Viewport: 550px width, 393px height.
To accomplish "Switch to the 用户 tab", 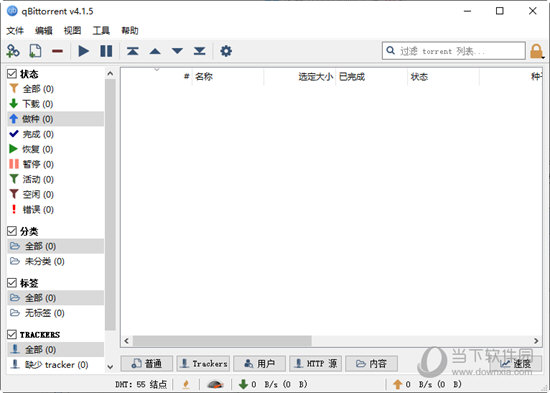I will click(260, 364).
